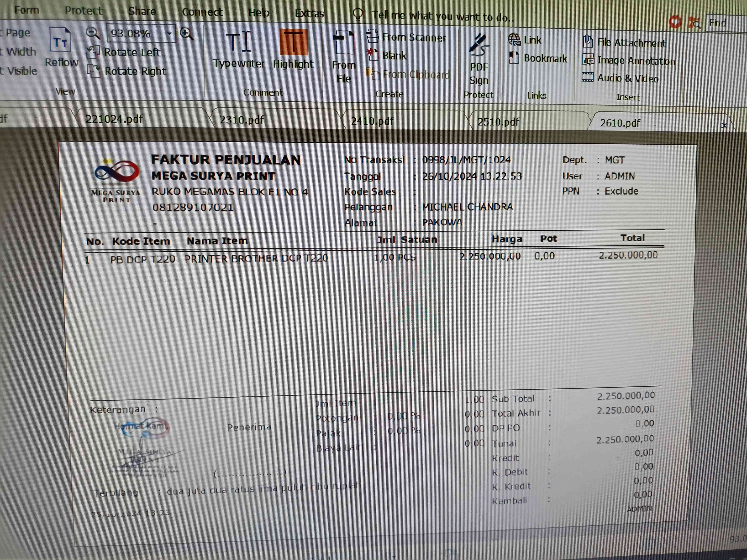The image size is (747, 560).
Task: Open the Extras ribbon tab
Action: [x=309, y=14]
